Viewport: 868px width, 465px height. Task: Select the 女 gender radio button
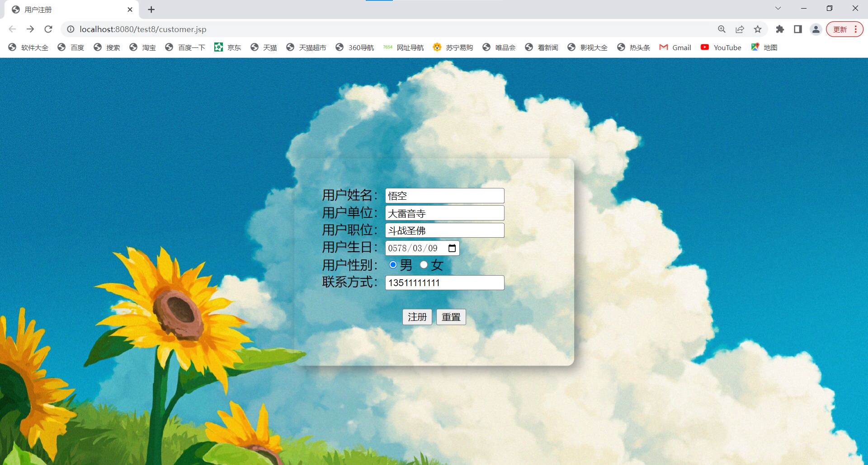423,265
